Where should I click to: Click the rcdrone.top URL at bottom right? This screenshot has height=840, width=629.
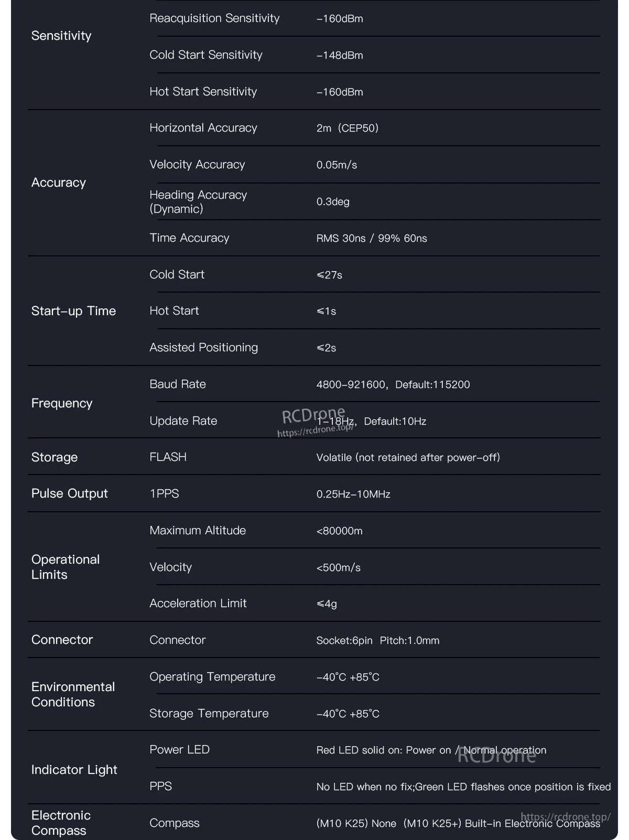[x=566, y=817]
